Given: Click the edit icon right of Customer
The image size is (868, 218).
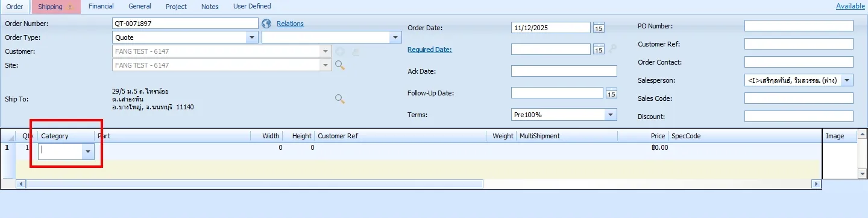Looking at the screenshot, I should click(356, 52).
